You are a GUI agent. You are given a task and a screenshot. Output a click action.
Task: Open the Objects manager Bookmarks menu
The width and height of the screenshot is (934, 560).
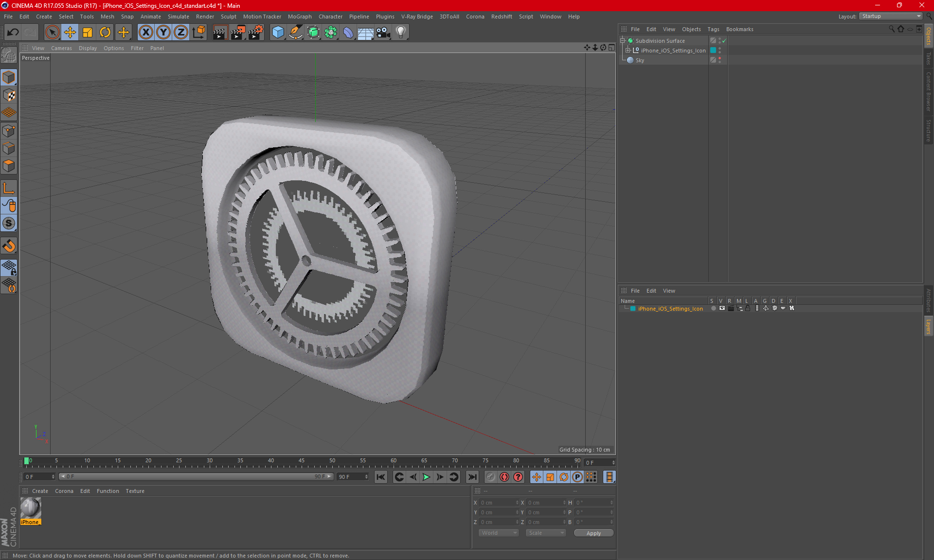(739, 29)
